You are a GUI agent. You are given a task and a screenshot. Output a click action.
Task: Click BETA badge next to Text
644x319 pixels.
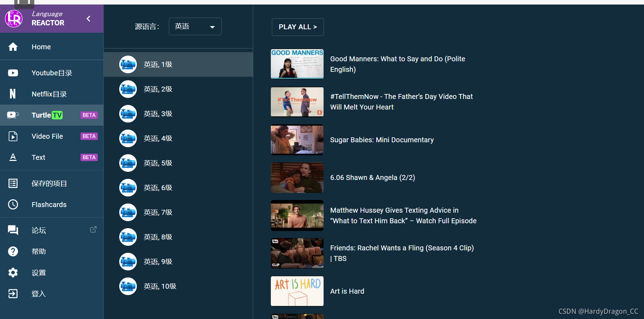(x=89, y=157)
